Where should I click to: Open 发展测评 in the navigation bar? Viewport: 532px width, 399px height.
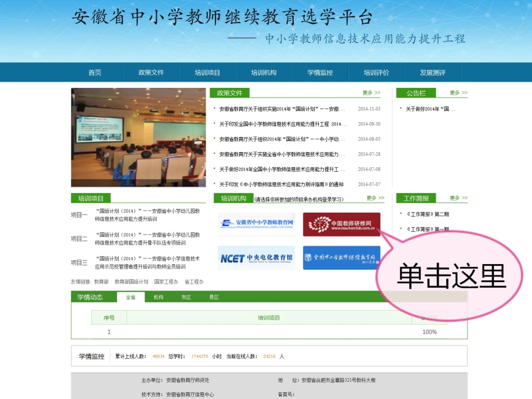click(x=432, y=73)
